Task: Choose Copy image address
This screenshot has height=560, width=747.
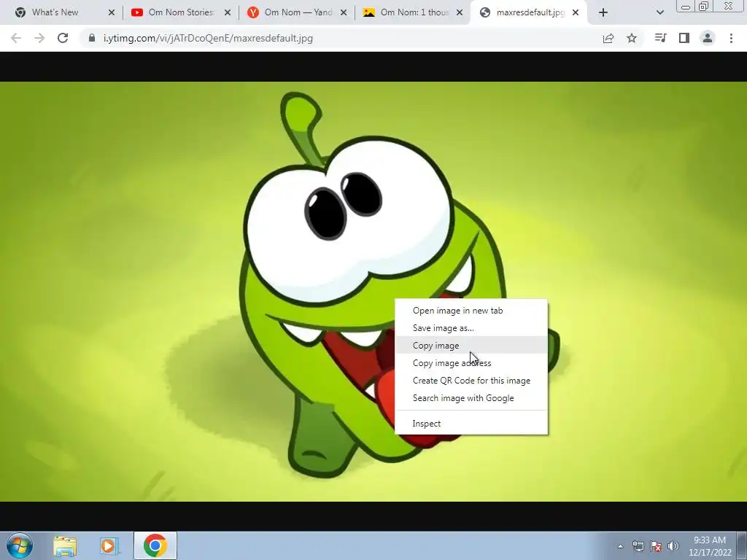Action: 471,363
